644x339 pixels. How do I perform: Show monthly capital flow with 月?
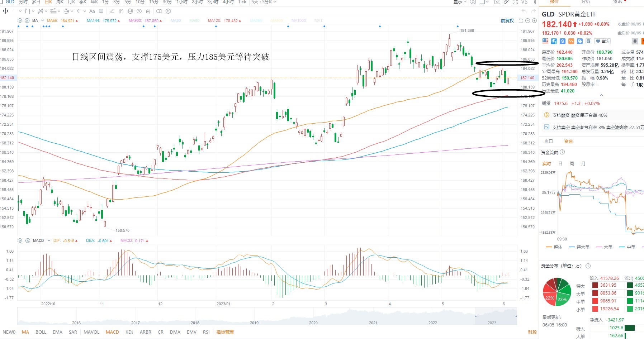583,163
